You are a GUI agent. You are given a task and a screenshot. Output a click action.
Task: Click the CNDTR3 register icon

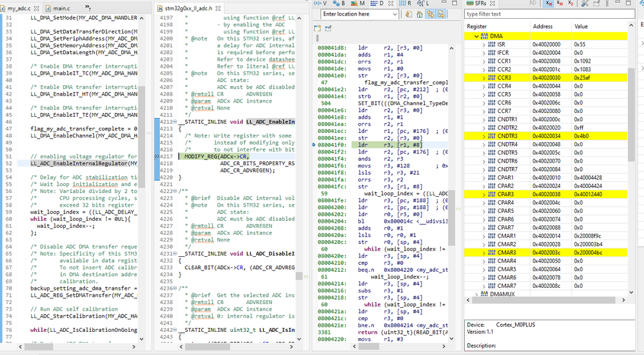pyautogui.click(x=492, y=136)
